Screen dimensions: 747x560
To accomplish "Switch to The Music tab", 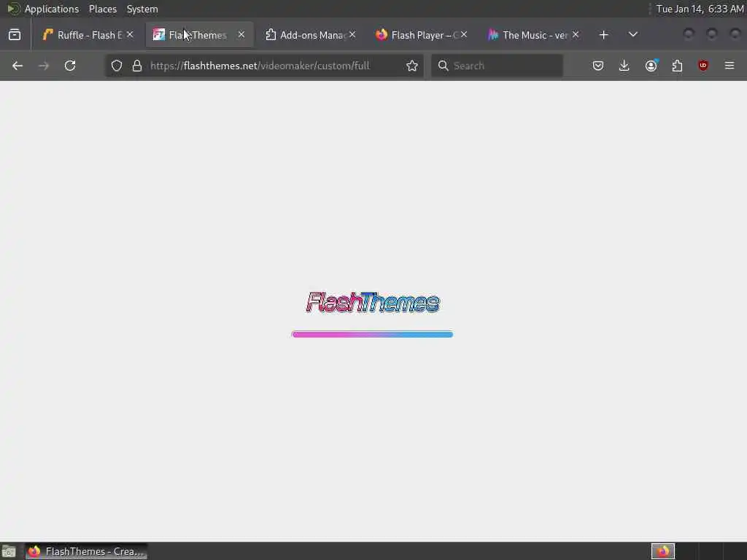I will click(534, 35).
